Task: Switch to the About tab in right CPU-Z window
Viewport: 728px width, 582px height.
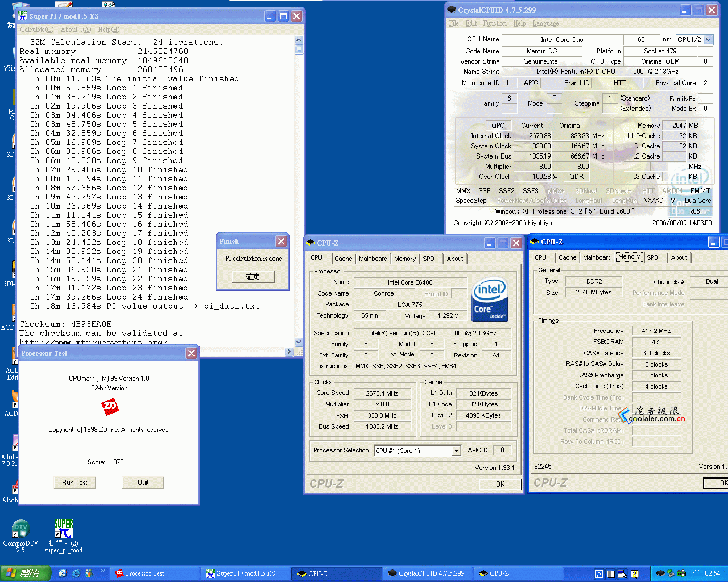Action: coord(679,257)
